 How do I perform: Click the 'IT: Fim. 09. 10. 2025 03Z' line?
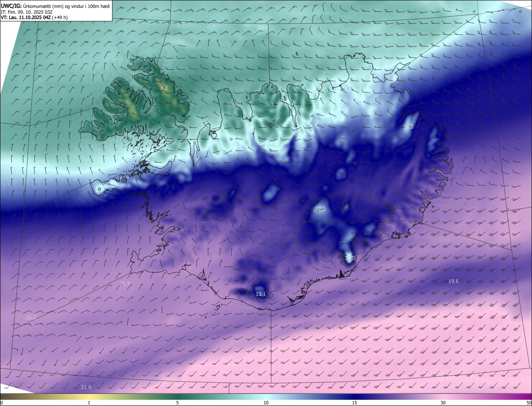pos(27,12)
